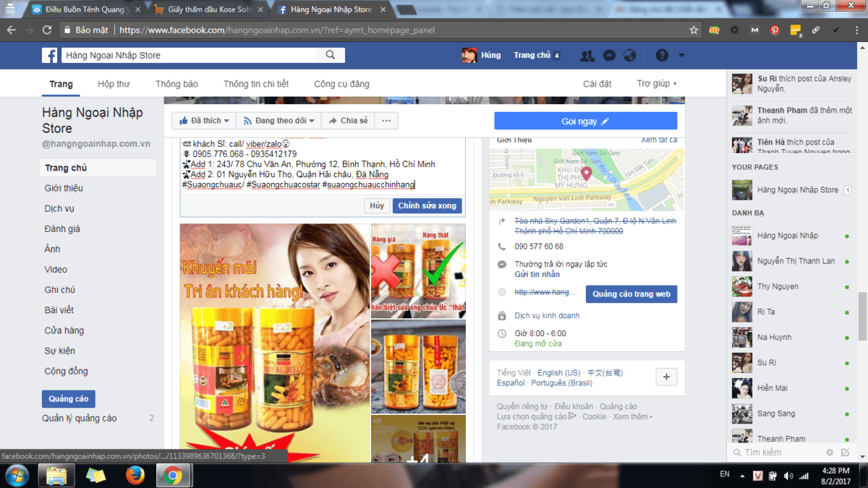Click the Facebook search input field
This screenshot has height=488, width=868.
click(188, 55)
